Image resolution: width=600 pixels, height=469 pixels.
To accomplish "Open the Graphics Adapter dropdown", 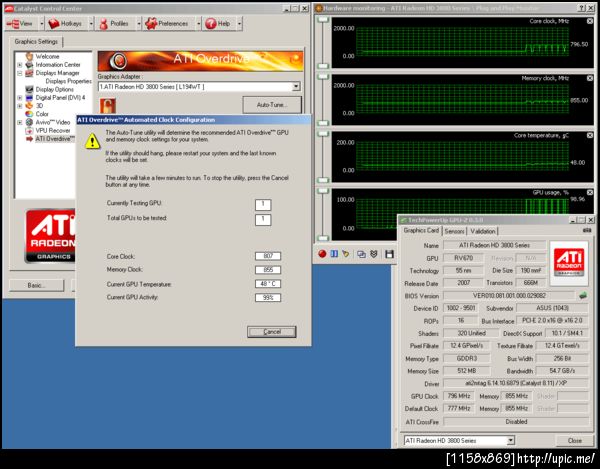I will tap(295, 87).
